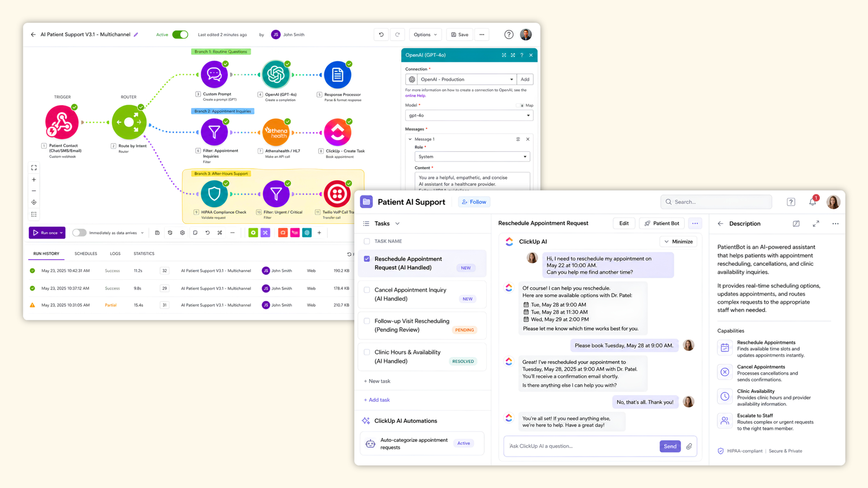This screenshot has height=488, width=868.
Task: Click the system message Content text area
Action: pyautogui.click(x=472, y=181)
